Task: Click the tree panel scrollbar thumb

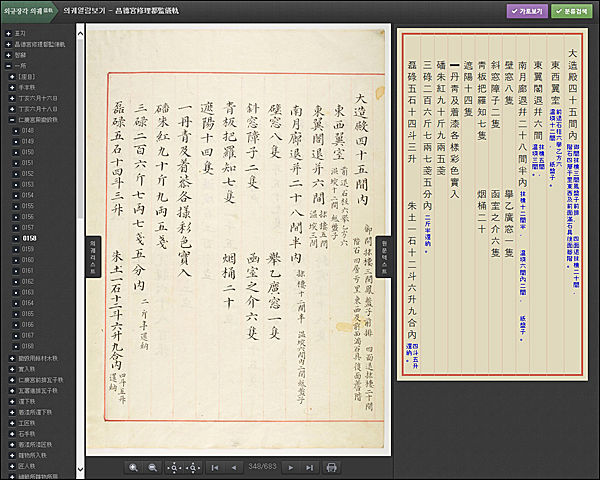Action: (x=80, y=128)
